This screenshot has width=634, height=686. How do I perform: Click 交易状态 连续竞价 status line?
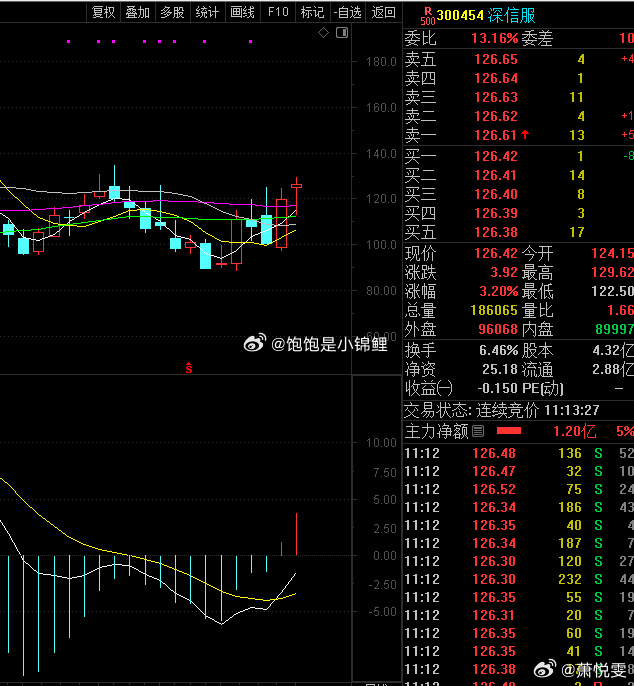(501, 410)
